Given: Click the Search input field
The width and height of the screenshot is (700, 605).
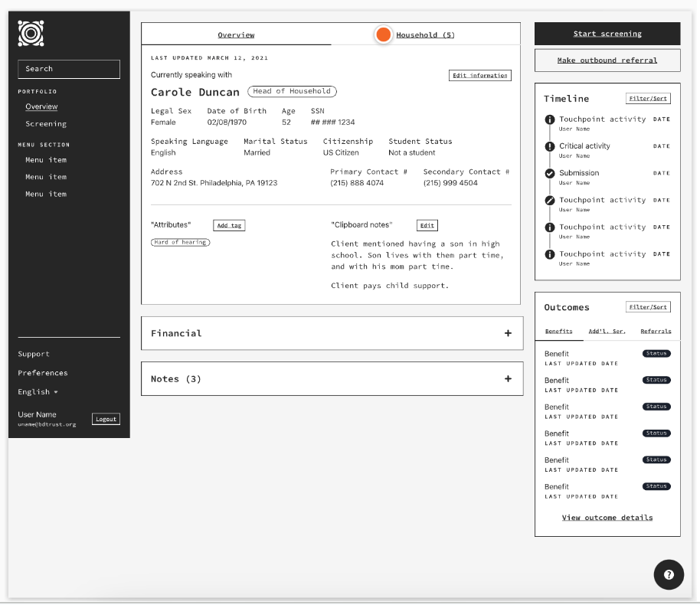Looking at the screenshot, I should coord(69,69).
